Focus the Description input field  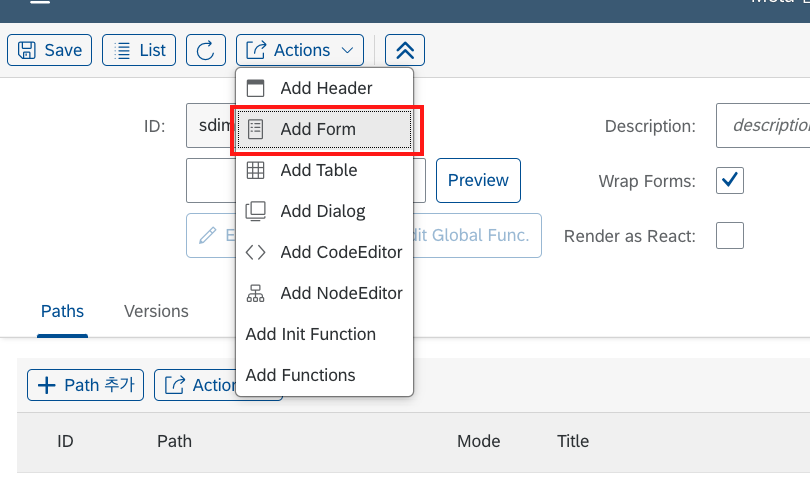(x=763, y=126)
